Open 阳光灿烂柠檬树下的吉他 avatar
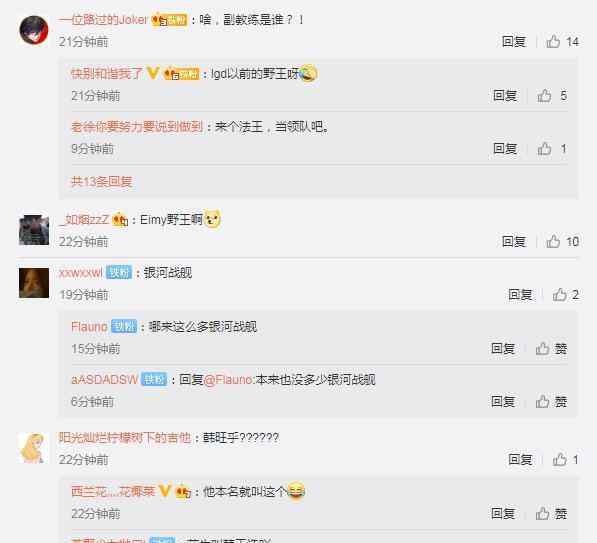597x543 pixels. pyautogui.click(x=34, y=448)
